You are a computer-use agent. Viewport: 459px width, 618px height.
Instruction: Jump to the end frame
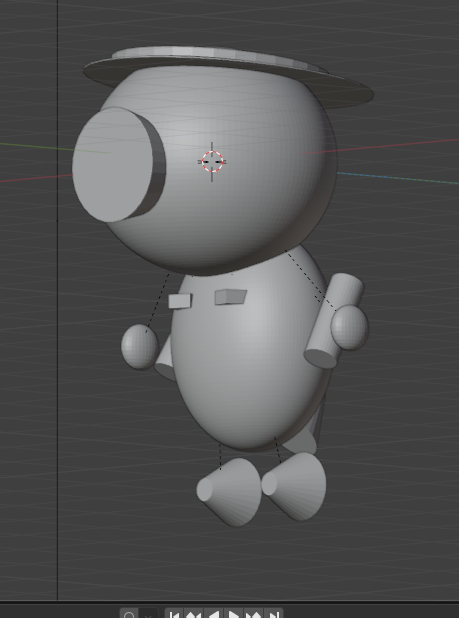click(273, 614)
